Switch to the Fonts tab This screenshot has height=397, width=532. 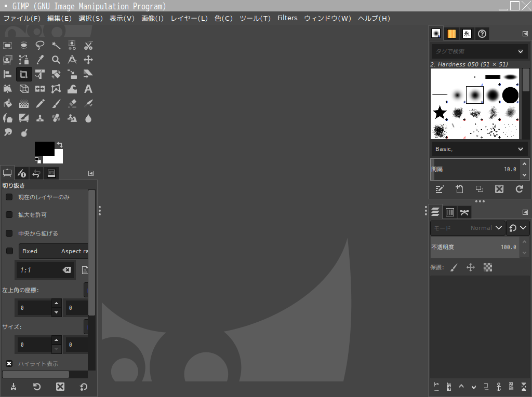467,34
